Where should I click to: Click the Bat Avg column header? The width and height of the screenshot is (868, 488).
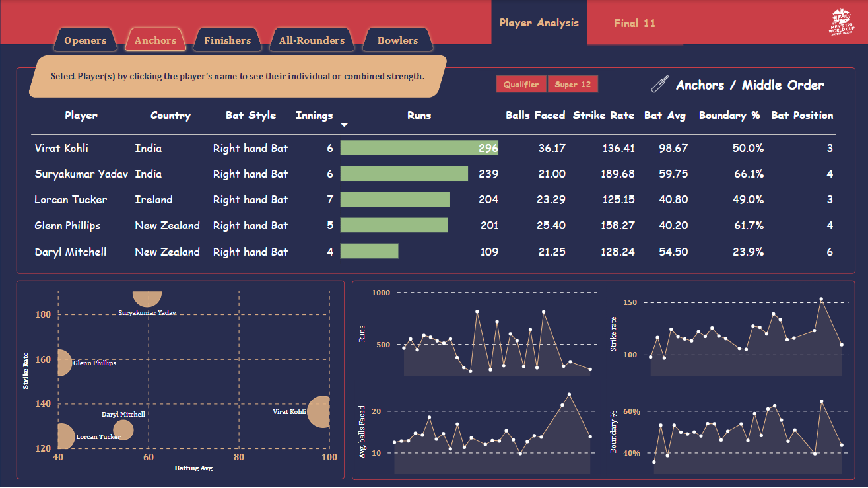[665, 115]
